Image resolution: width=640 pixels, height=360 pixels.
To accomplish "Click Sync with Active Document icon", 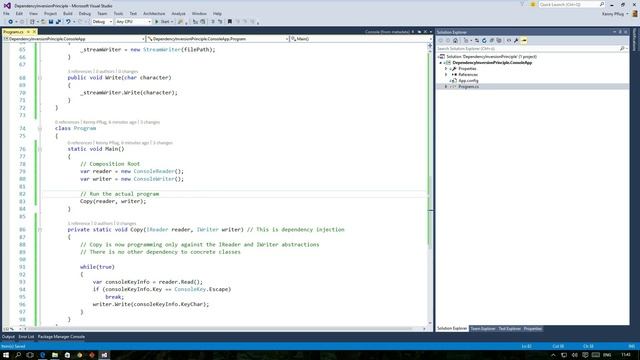I will pyautogui.click(x=477, y=40).
